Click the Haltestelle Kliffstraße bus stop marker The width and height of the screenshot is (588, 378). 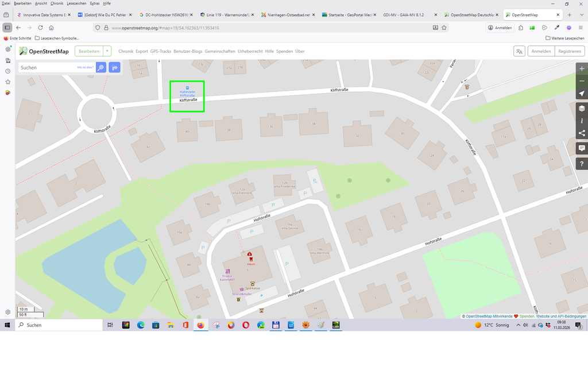[187, 87]
